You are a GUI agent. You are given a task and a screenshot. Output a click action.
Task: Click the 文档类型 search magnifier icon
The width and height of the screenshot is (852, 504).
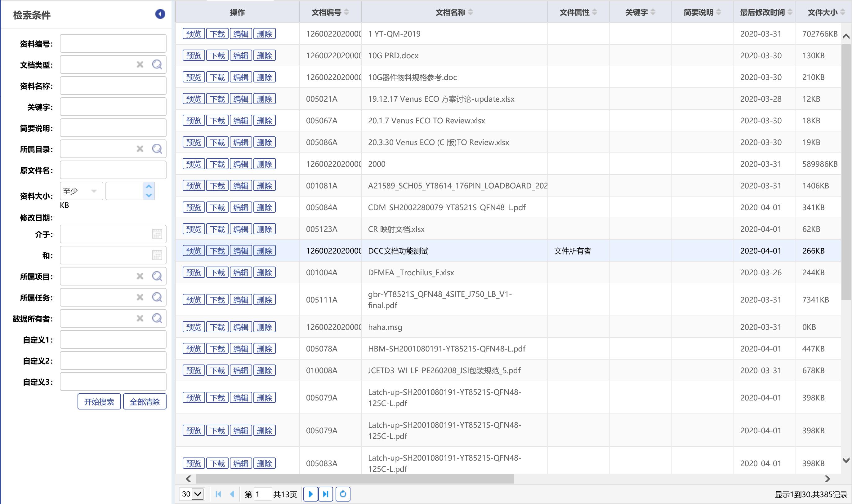pos(157,64)
